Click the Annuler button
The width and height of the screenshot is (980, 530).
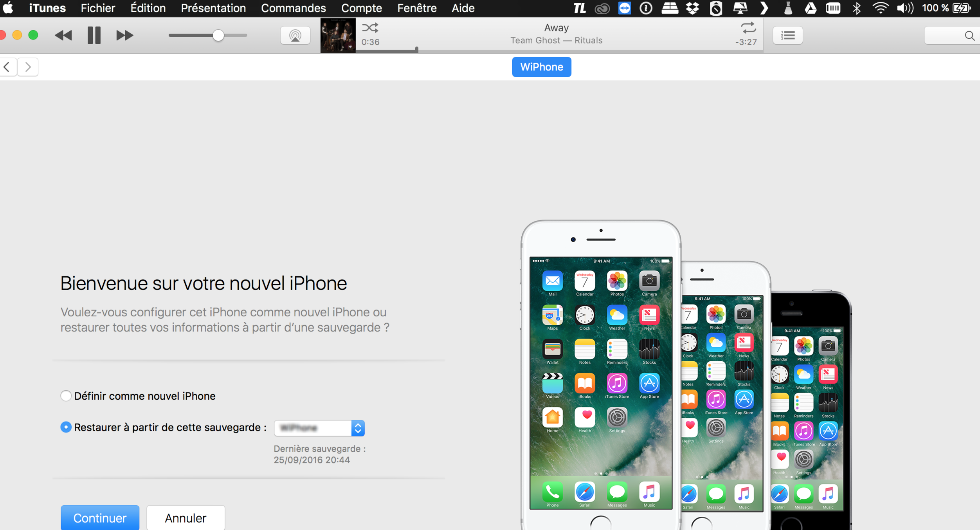pos(186,517)
